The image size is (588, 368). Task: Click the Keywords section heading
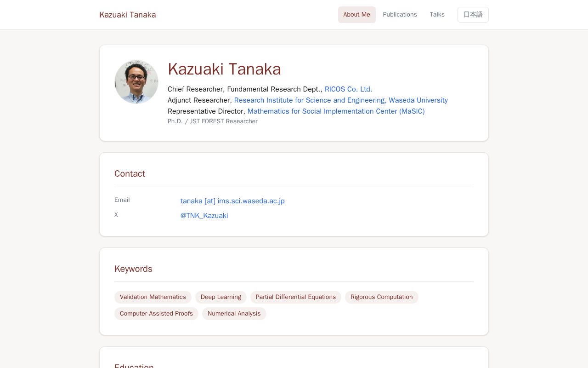tap(133, 269)
